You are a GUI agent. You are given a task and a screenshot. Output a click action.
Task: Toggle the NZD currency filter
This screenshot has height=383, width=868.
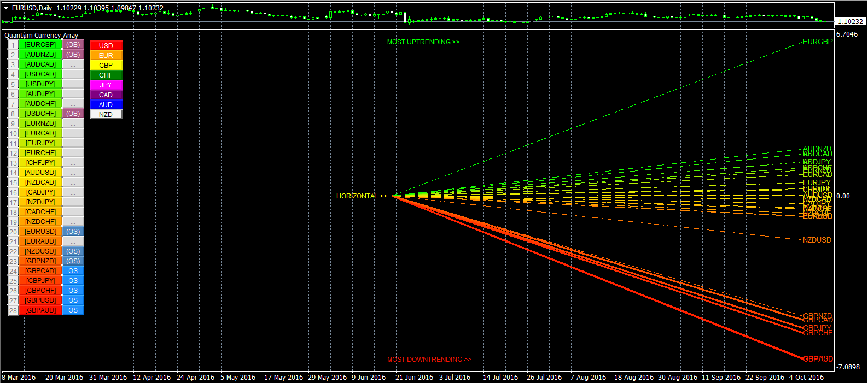(x=106, y=114)
